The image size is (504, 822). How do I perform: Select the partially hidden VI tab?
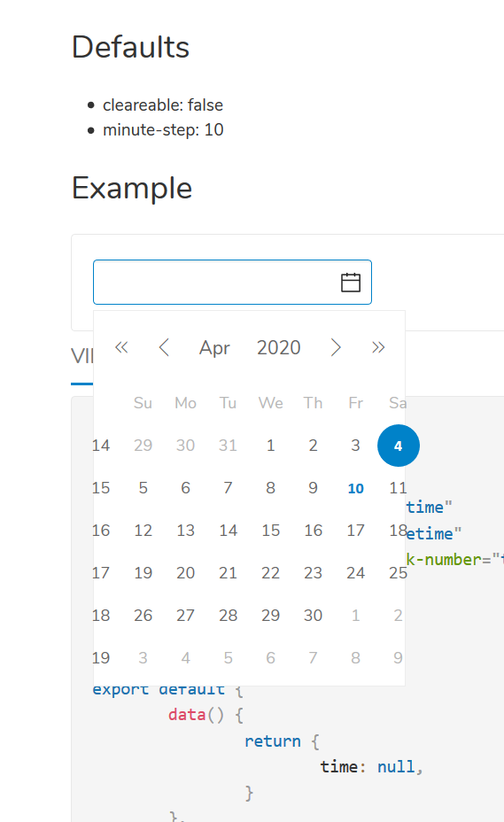81,356
